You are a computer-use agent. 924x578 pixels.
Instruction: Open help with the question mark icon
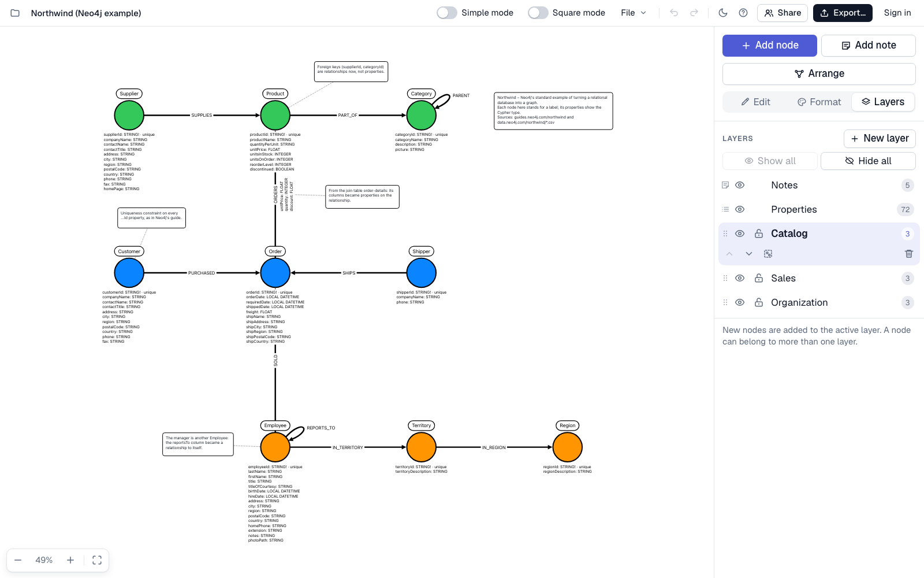coord(743,13)
